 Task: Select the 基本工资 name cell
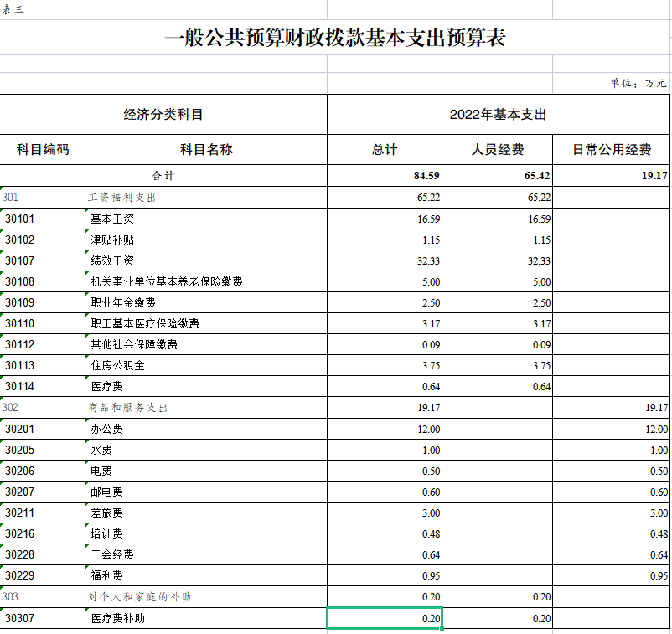(206, 219)
